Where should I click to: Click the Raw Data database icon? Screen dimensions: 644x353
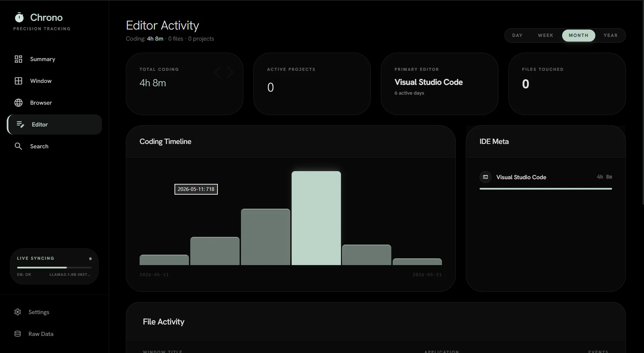coord(18,334)
